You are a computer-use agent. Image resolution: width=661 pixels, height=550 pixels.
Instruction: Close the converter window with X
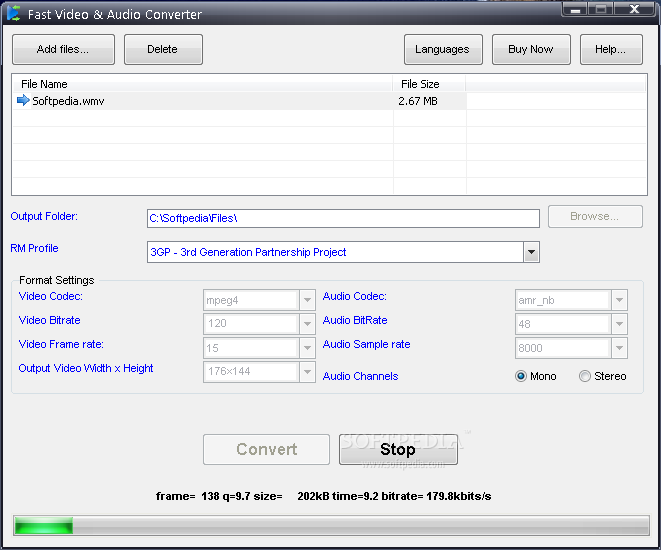click(x=634, y=9)
